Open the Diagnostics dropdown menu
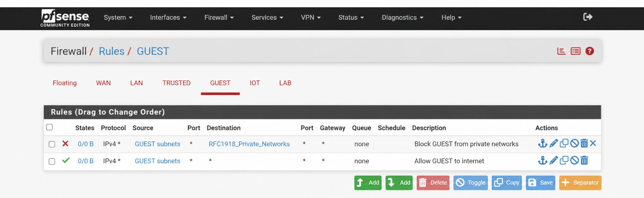The image size is (644, 198). point(403,17)
